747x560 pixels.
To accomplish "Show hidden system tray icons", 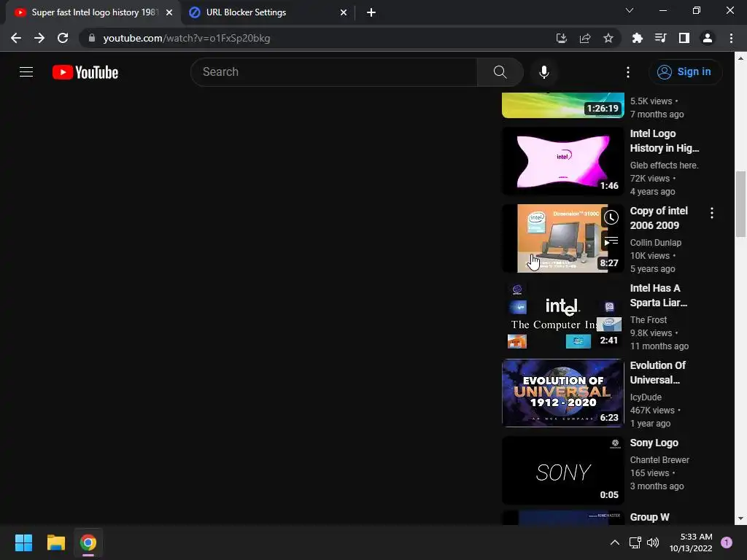I will coord(615,542).
